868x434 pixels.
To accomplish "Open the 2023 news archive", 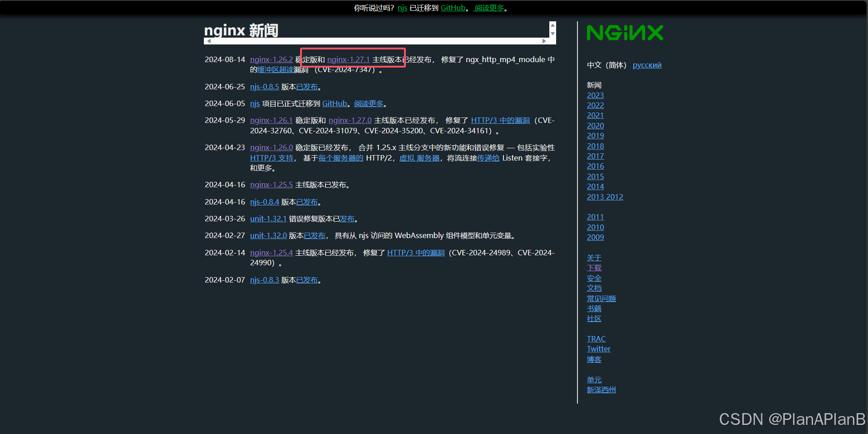I will pyautogui.click(x=595, y=96).
